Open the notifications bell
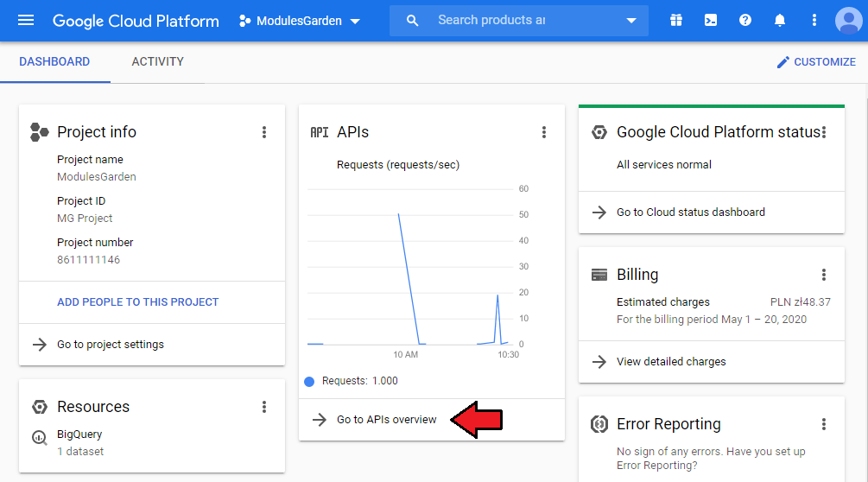Viewport: 868px width, 482px height. (x=779, y=21)
